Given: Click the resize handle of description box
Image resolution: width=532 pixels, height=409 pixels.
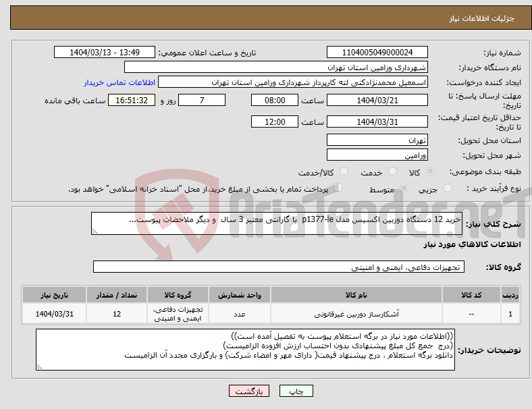Looking at the screenshot, I should pos(95,231).
